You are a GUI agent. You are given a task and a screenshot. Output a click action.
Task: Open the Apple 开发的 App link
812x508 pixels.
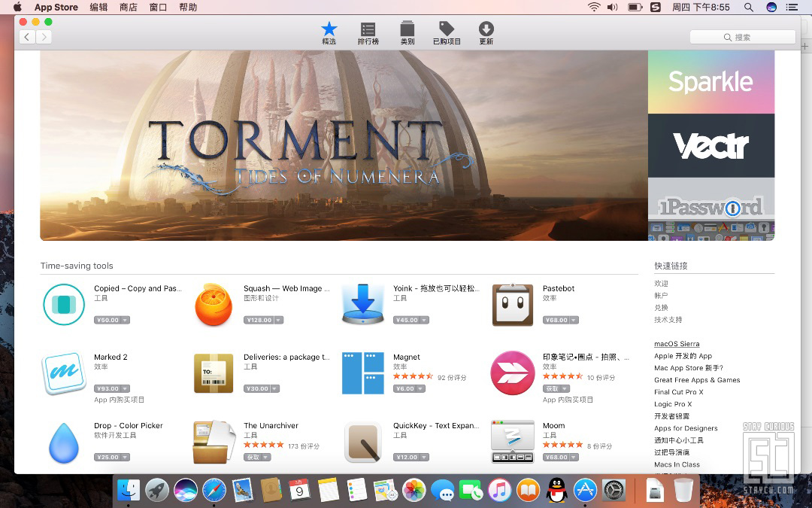point(683,356)
